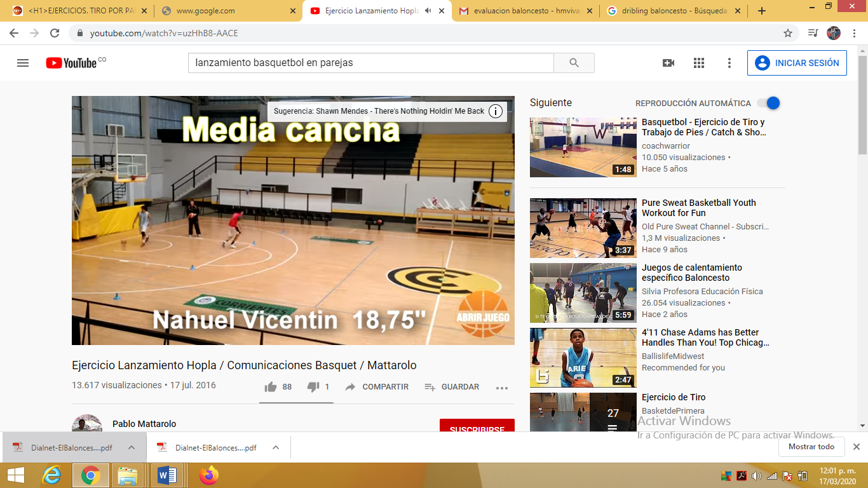Image resolution: width=868 pixels, height=488 pixels.
Task: Close the www.google.com tab
Action: pyautogui.click(x=293, y=11)
